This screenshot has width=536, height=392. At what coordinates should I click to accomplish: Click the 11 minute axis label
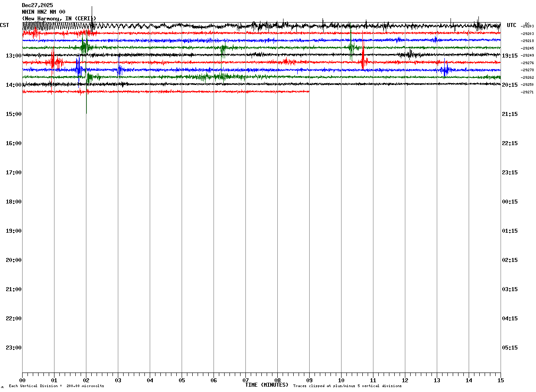click(x=373, y=380)
